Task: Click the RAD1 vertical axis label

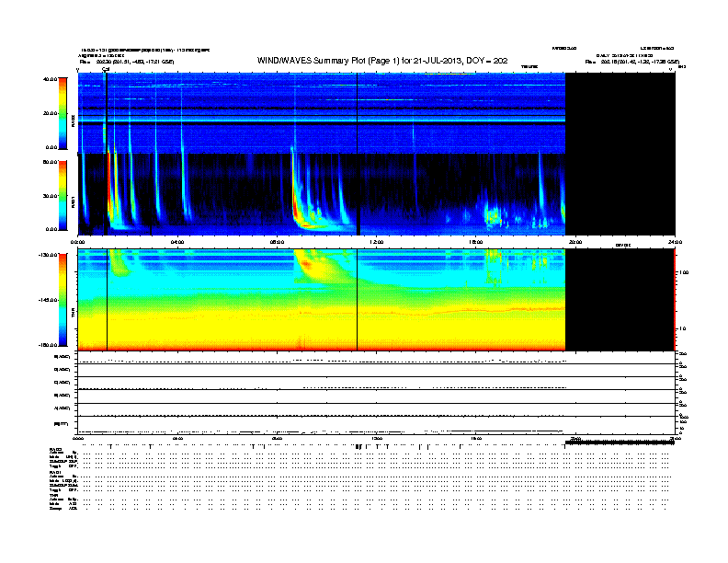Action: (x=73, y=201)
